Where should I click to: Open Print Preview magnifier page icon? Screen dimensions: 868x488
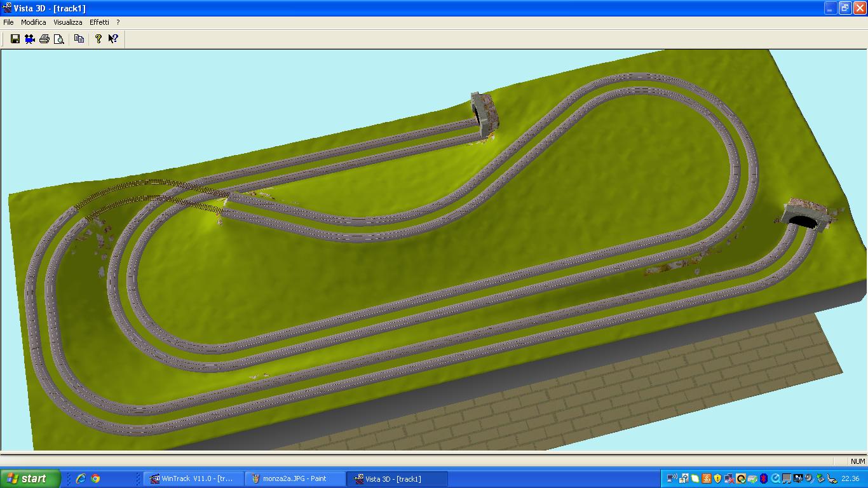pos(59,39)
